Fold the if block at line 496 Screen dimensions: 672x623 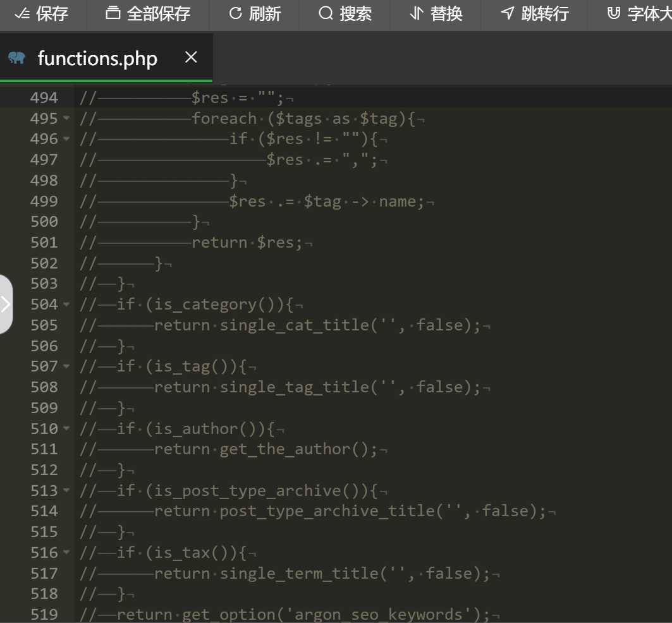point(66,139)
